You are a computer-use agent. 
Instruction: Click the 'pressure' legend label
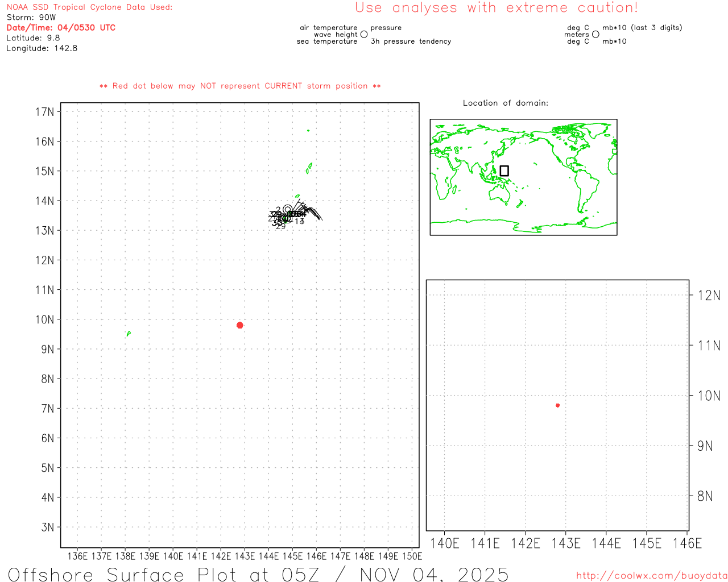click(386, 27)
